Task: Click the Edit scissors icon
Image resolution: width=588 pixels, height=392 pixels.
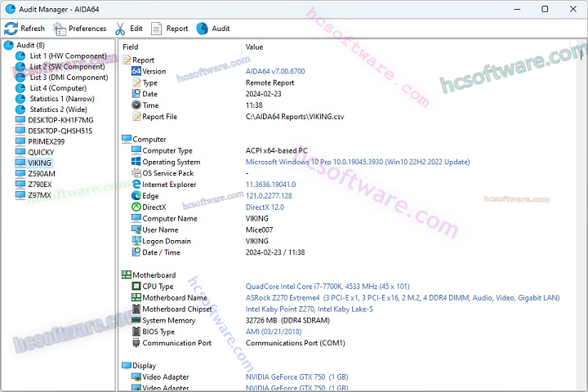Action: point(120,29)
